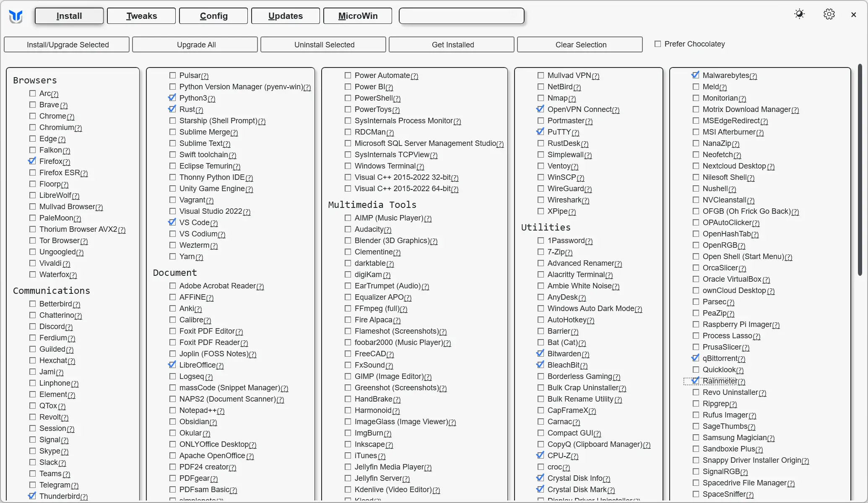Click the Uninstall Selected button
The image size is (868, 503).
pyautogui.click(x=324, y=44)
